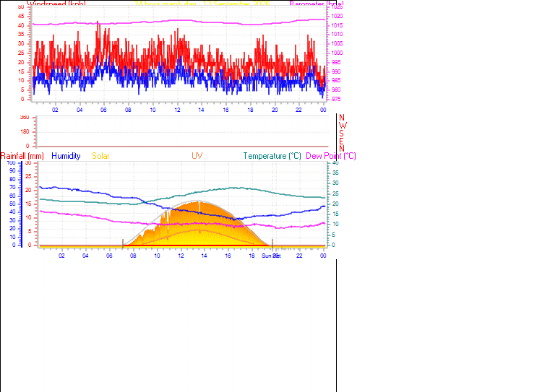Click 25 on the red rainfall axis
This screenshot has width=550, height=392.
[x=28, y=177]
